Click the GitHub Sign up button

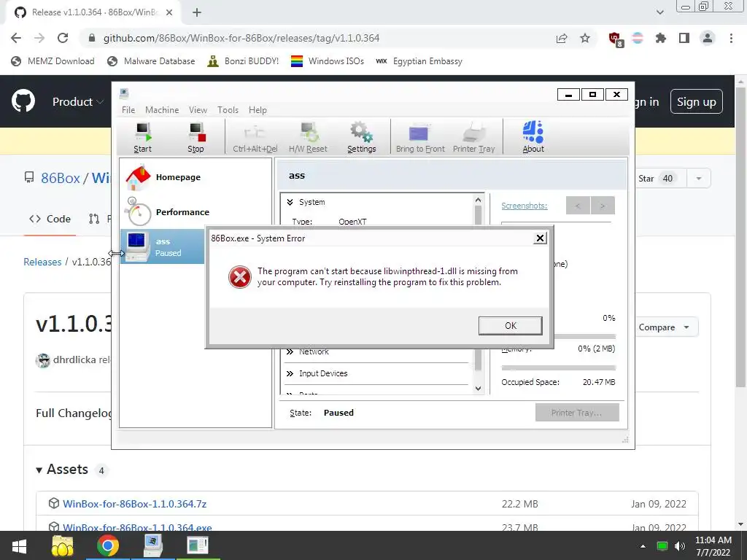pos(696,101)
